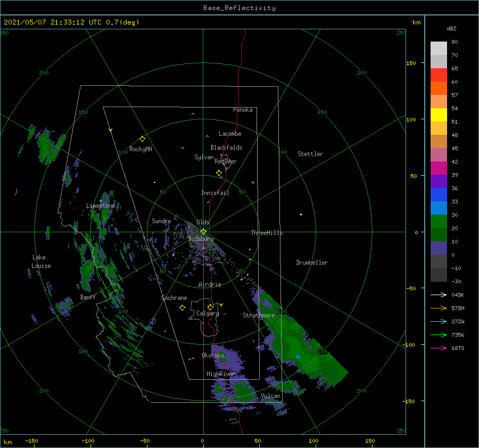Click the asterisk marker east of Innisfail
This screenshot has height=448, width=479.
coord(253,183)
